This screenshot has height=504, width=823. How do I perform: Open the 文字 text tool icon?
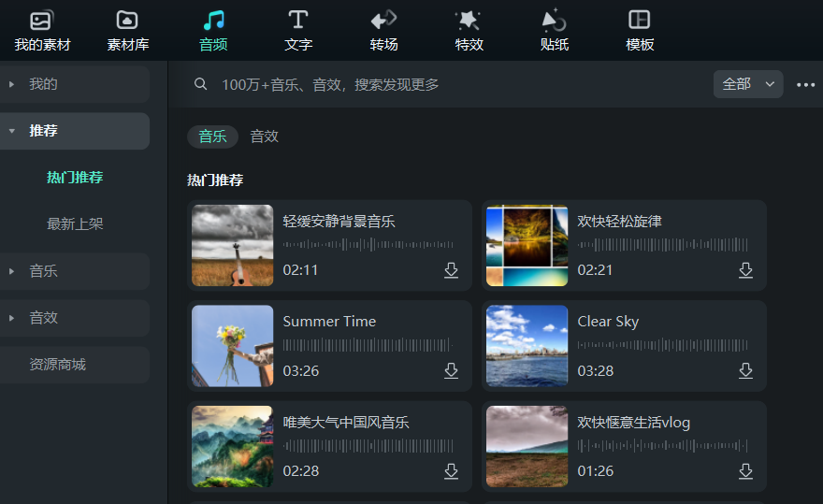[x=298, y=20]
